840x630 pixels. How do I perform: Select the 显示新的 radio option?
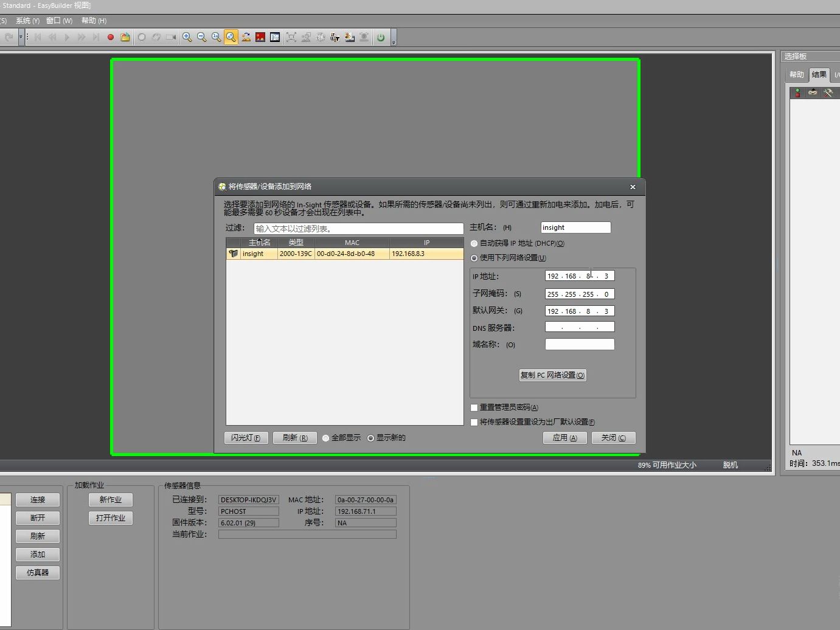coord(371,438)
